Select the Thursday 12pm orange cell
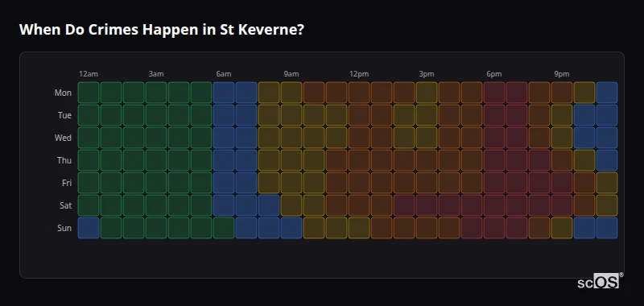 pyautogui.click(x=359, y=160)
